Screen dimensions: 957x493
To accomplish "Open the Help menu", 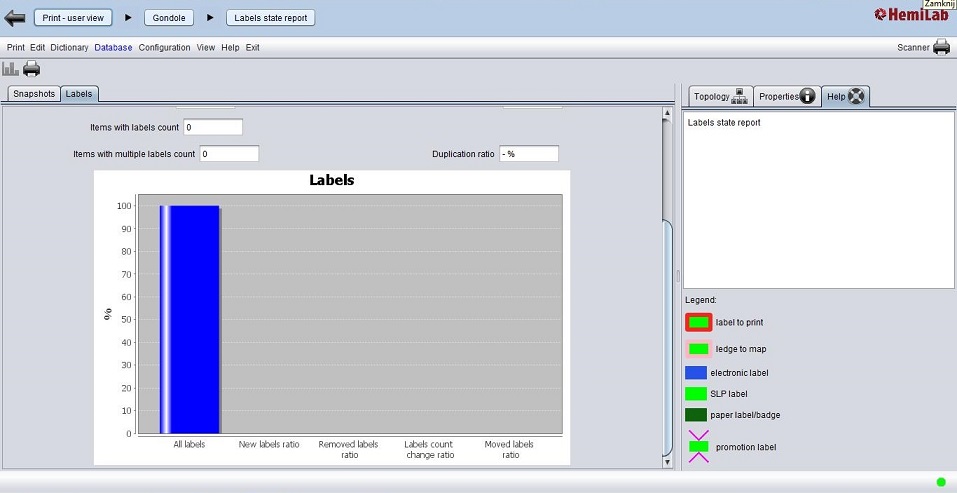I will pos(230,47).
